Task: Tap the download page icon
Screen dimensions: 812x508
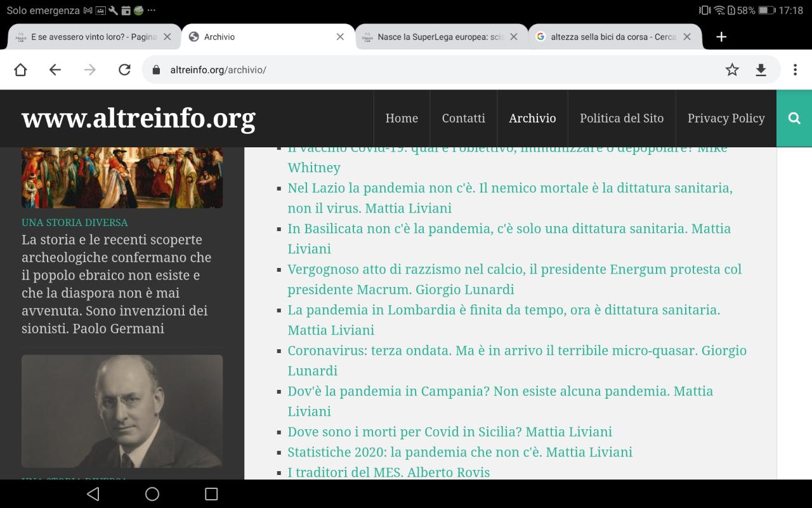Action: [x=761, y=70]
